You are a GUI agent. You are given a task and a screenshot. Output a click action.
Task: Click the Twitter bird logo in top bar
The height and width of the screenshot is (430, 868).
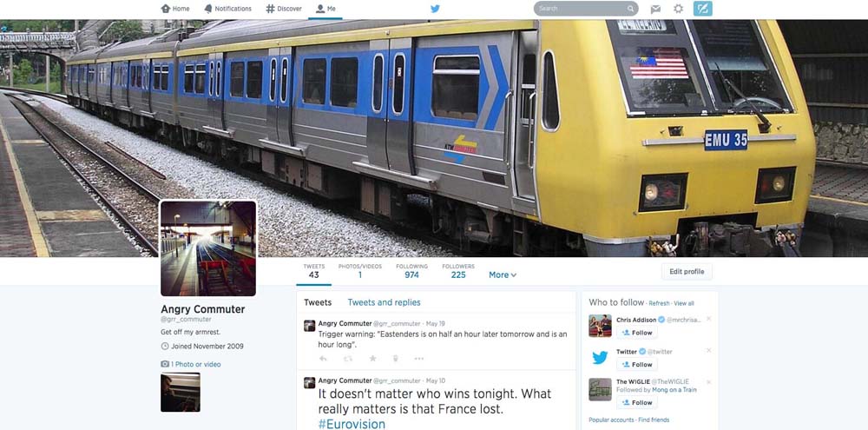click(x=435, y=9)
